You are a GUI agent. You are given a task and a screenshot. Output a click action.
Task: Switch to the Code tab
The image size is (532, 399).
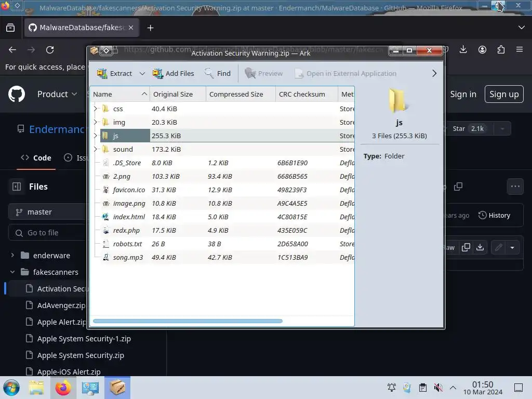click(x=36, y=158)
